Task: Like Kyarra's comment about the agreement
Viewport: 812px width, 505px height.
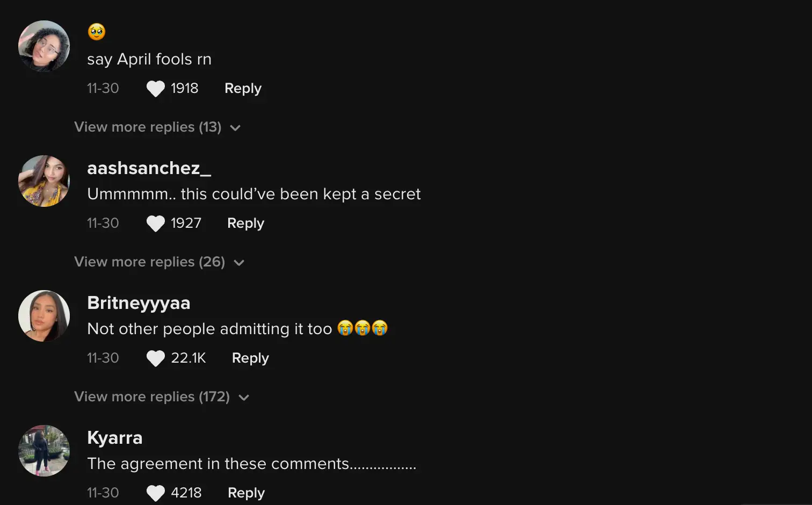Action: (x=156, y=493)
